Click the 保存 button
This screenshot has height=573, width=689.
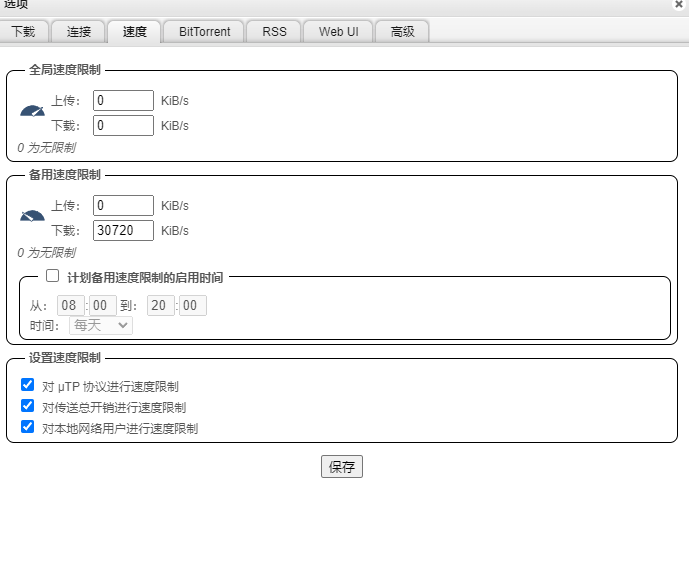point(342,467)
